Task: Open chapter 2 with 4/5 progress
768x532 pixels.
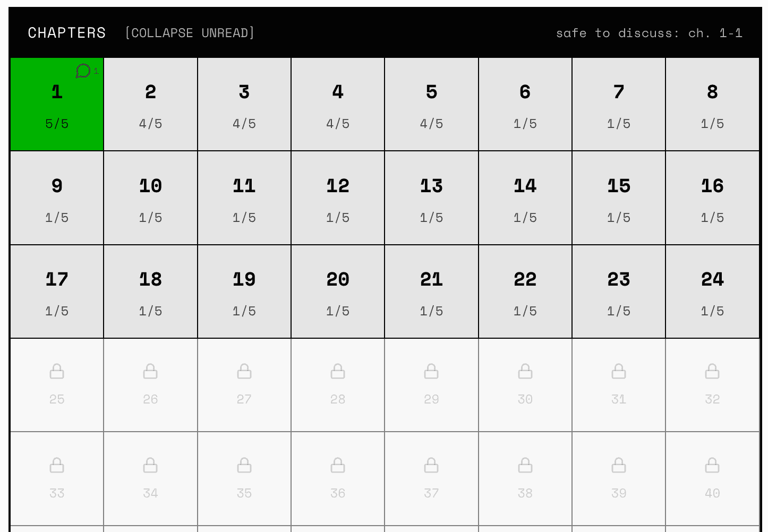Action: tap(151, 105)
